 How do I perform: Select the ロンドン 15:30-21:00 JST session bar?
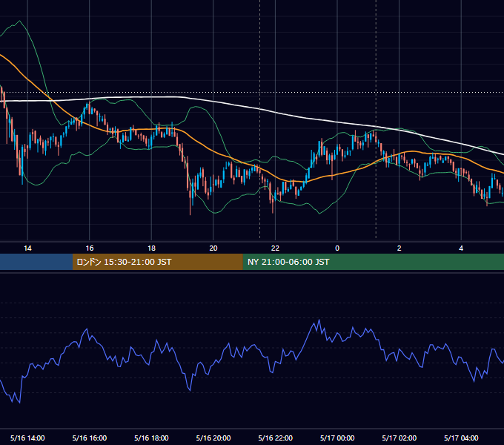[x=157, y=262]
